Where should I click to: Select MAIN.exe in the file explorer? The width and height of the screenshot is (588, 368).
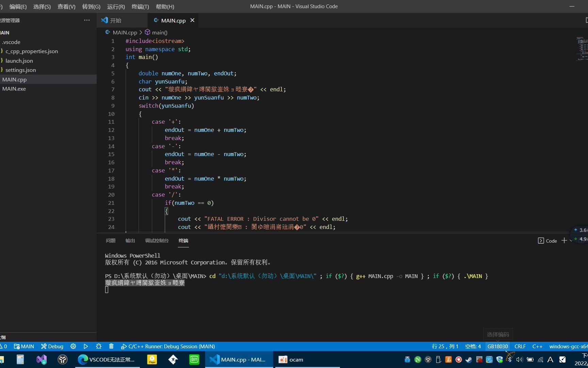point(14,89)
